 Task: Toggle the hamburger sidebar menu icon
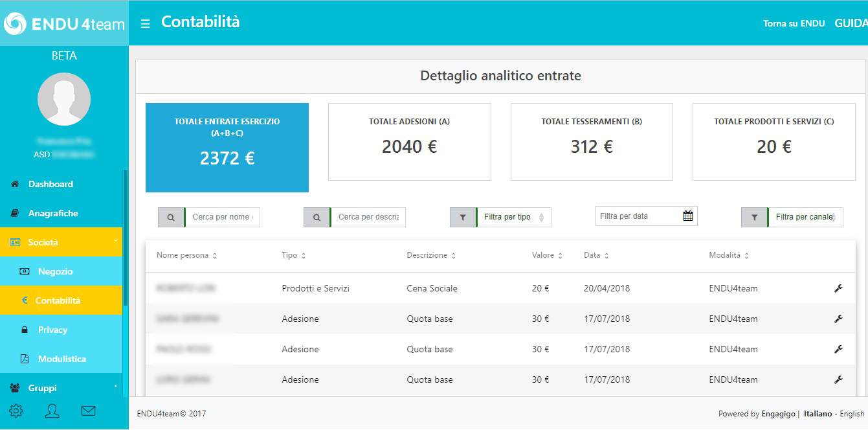click(146, 23)
